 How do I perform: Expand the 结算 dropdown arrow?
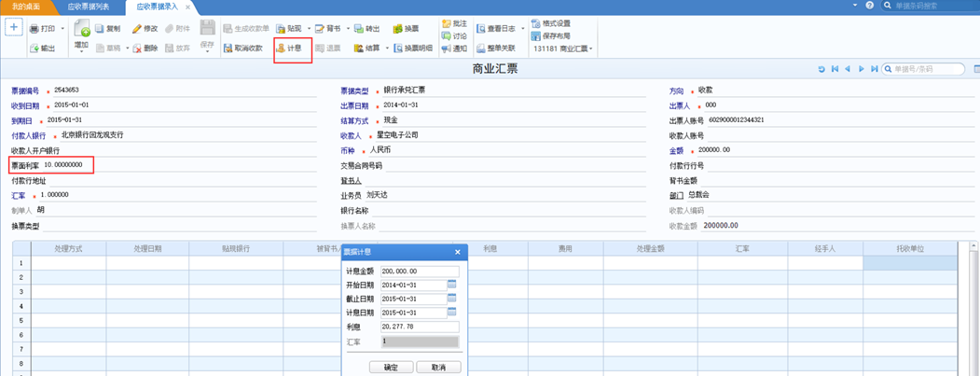pos(387,49)
